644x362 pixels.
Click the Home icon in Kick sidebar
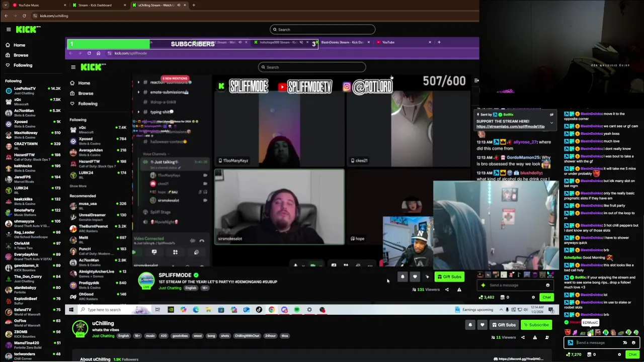coord(8,45)
